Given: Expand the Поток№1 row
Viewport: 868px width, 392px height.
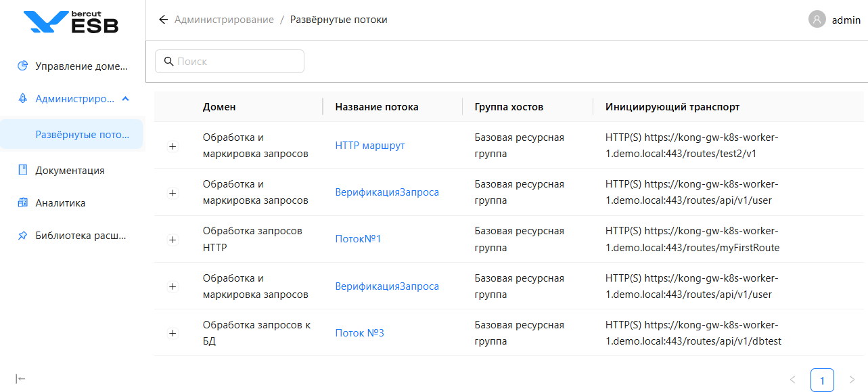Looking at the screenshot, I should 173,240.
